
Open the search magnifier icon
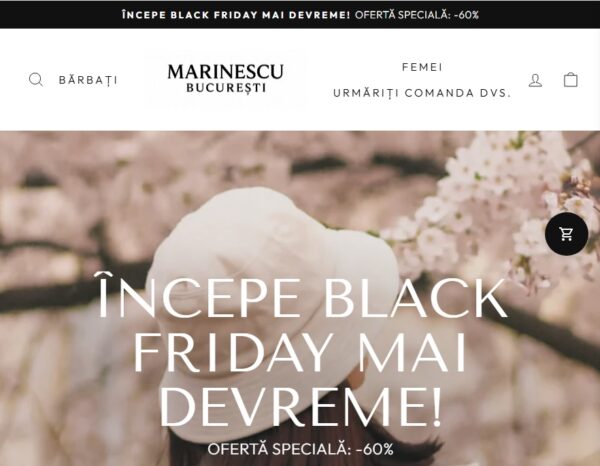[36, 80]
